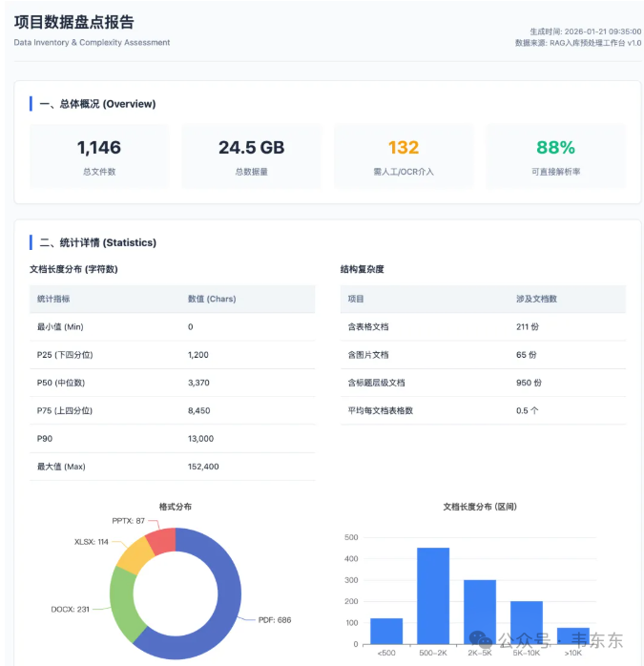Click the 数据来源 RAG入库预处理工作台 line
Image resolution: width=644 pixels, height=666 pixels.
(578, 43)
